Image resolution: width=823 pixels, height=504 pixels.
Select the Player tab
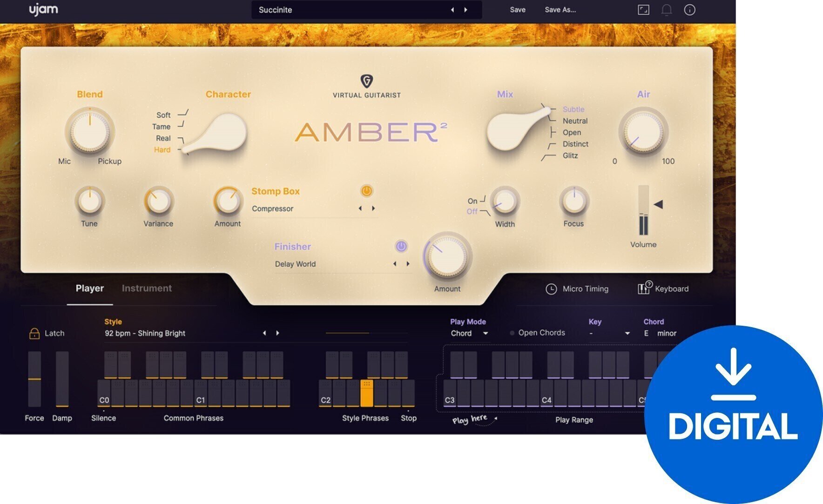(x=90, y=289)
